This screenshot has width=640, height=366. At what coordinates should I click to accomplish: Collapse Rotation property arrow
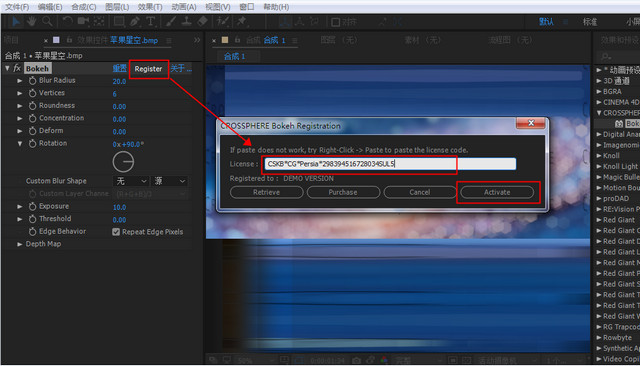[x=19, y=144]
